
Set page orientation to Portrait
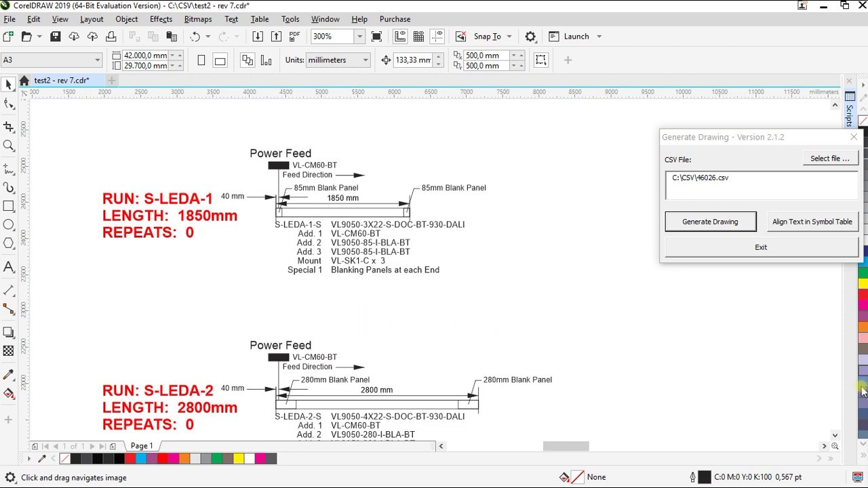pyautogui.click(x=201, y=60)
